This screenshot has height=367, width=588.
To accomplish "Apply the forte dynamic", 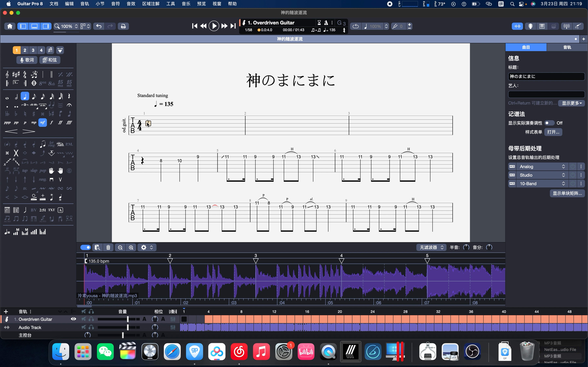I will (x=51, y=123).
